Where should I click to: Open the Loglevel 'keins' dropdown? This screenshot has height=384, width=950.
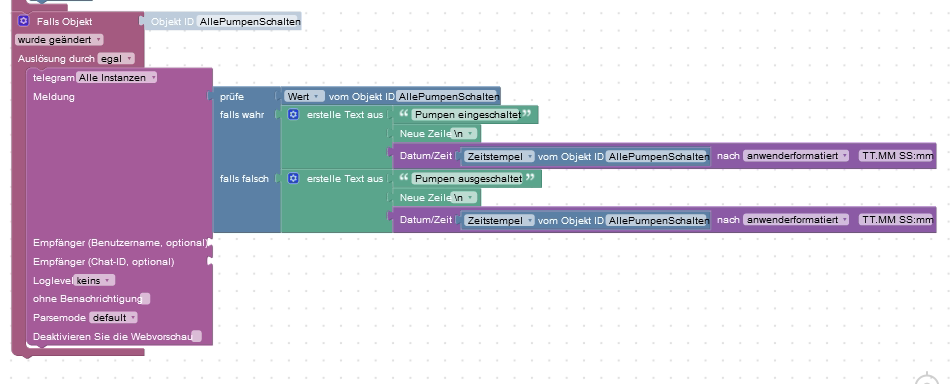click(x=95, y=280)
